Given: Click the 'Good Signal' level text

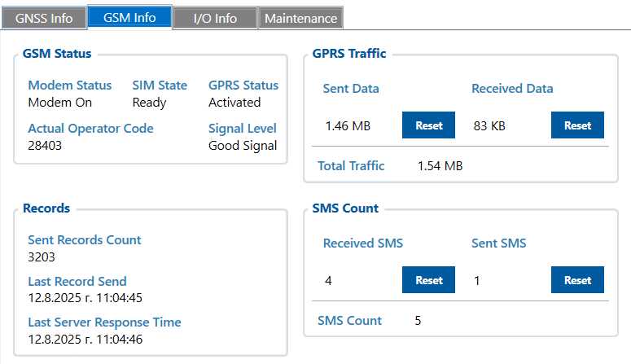Looking at the screenshot, I should pos(243,146).
